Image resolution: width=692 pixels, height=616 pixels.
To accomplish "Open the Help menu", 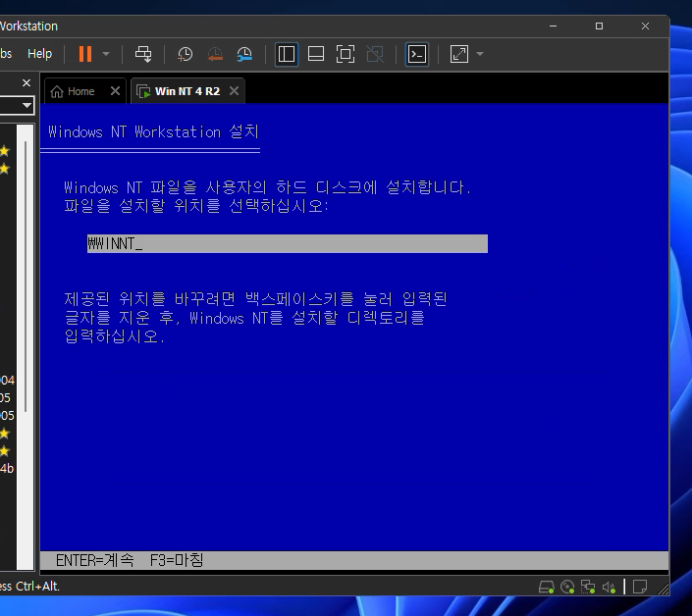I will pyautogui.click(x=39, y=54).
